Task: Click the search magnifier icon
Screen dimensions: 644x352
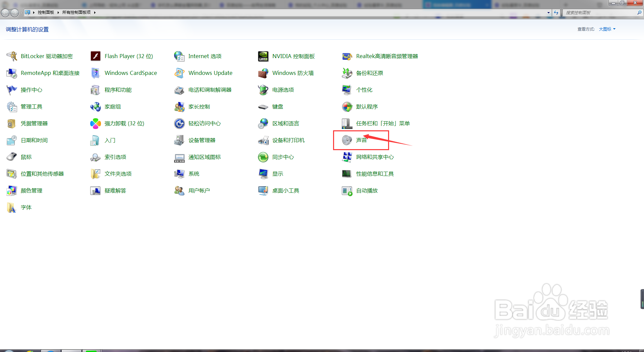Action: (639, 12)
